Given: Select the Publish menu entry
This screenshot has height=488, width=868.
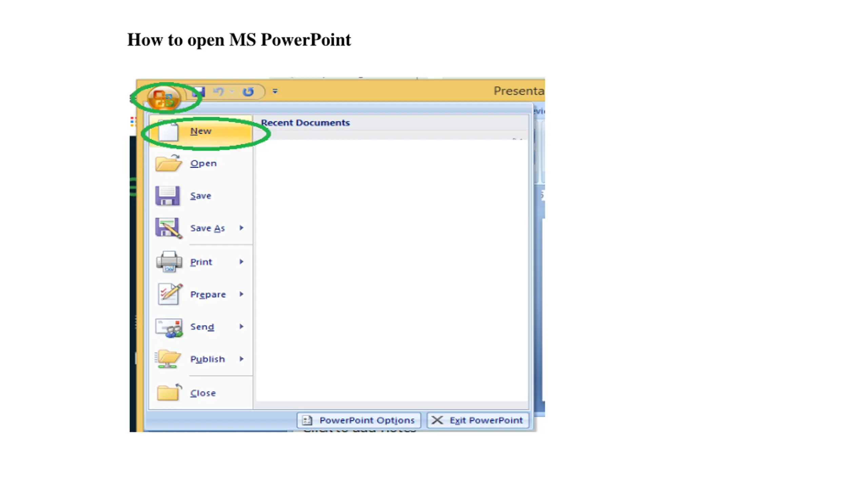Looking at the screenshot, I should (x=201, y=359).
